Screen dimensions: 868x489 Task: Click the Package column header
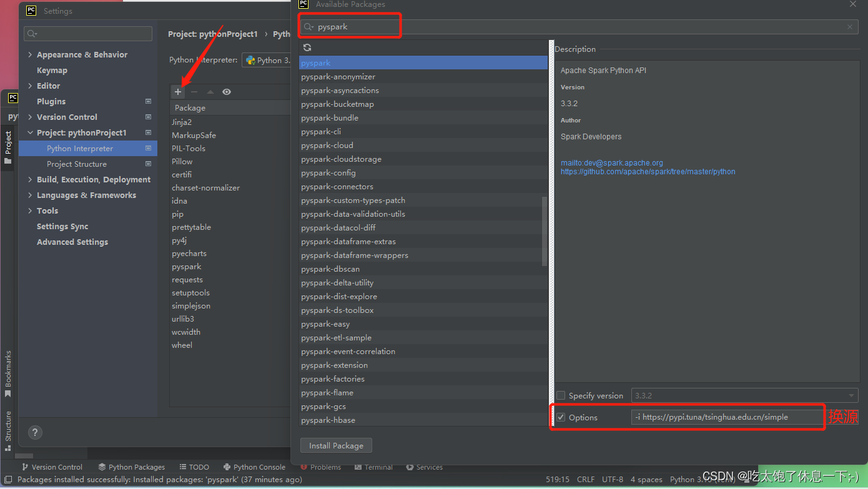[x=231, y=108]
